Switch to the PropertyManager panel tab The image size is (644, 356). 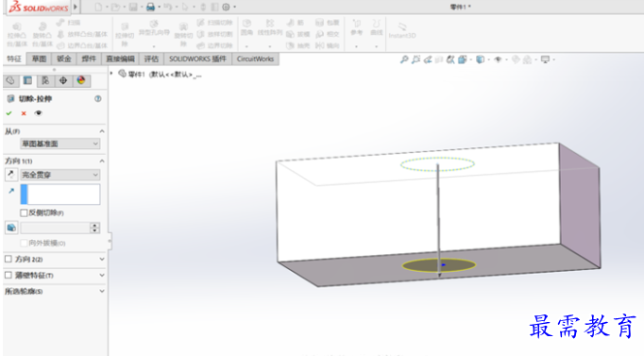point(28,80)
